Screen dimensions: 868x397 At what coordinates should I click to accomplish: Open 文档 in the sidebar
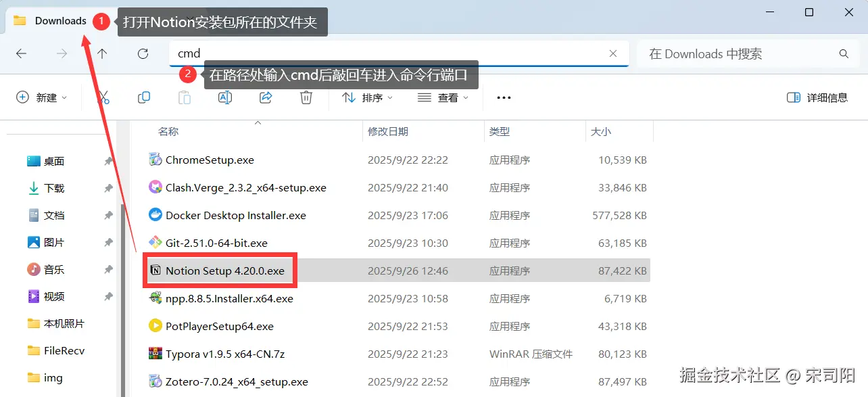click(x=54, y=215)
